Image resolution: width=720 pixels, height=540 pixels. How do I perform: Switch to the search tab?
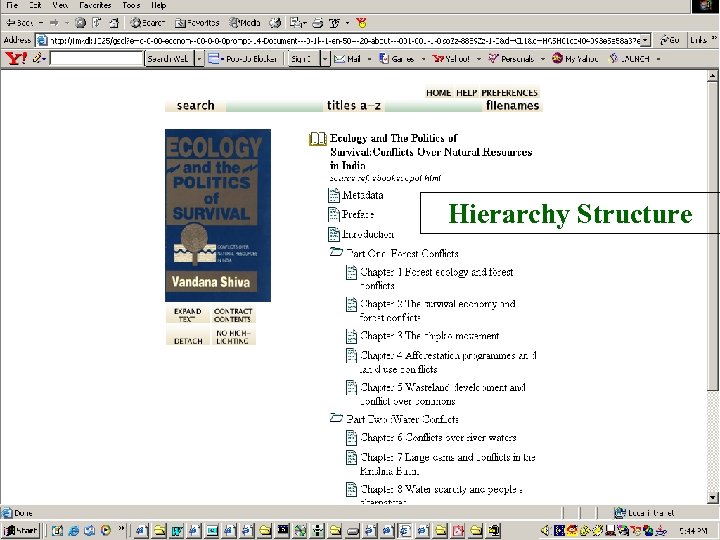tap(196, 106)
